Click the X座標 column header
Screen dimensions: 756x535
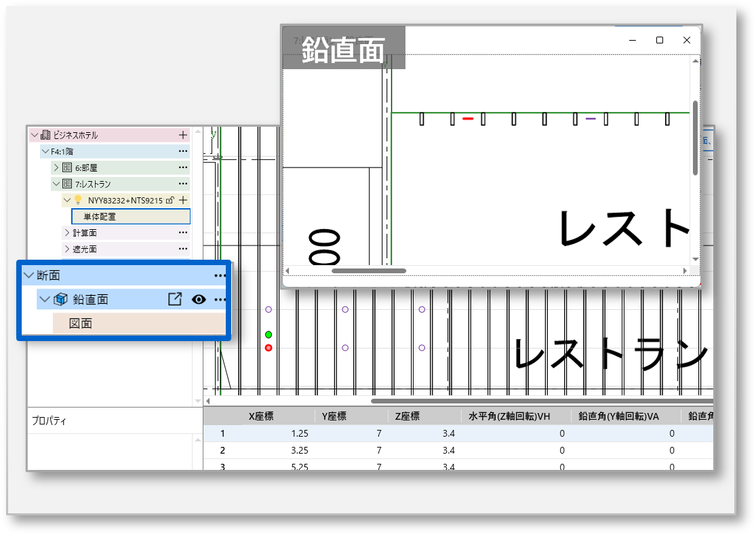click(x=261, y=416)
